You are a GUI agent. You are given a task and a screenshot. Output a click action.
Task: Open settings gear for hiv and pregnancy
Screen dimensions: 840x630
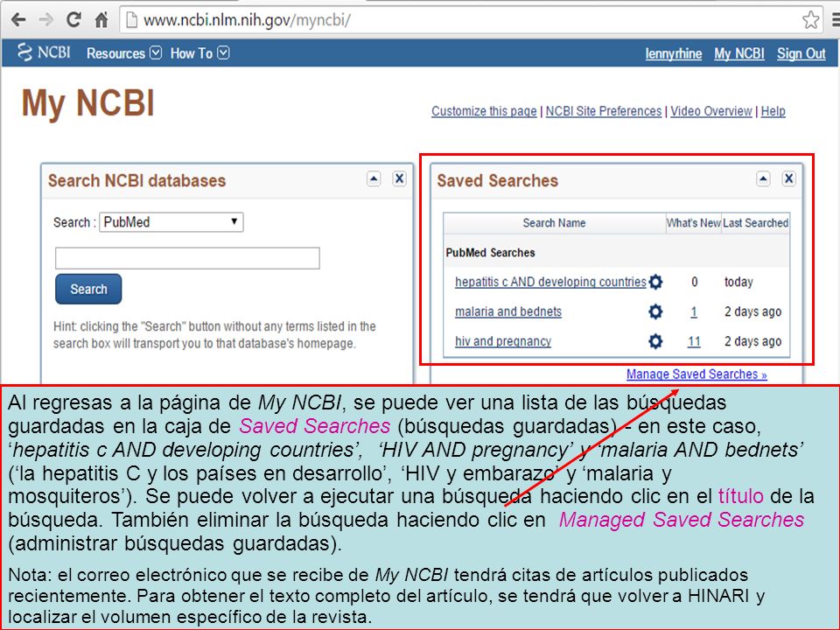[x=655, y=341]
